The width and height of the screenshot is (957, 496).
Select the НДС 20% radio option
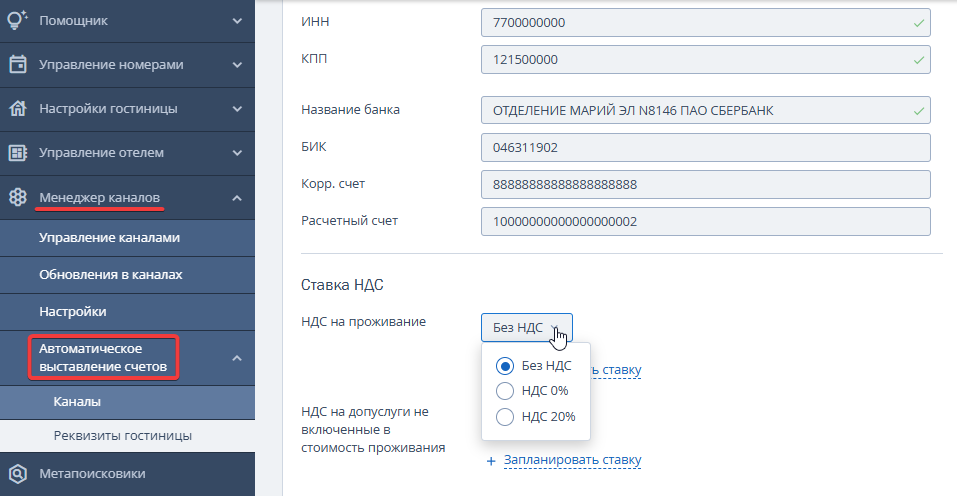point(505,417)
